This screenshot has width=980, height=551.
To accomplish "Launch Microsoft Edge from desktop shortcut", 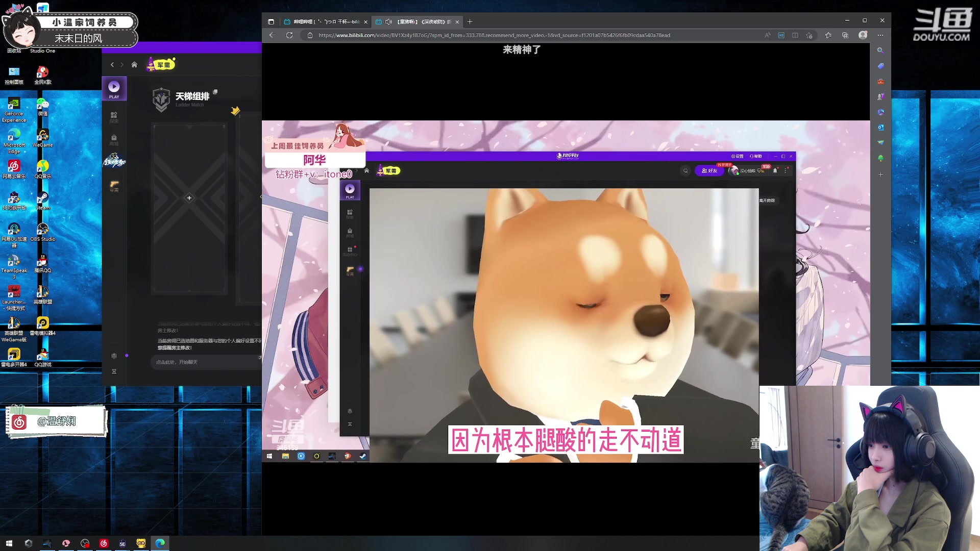I will coord(14,141).
